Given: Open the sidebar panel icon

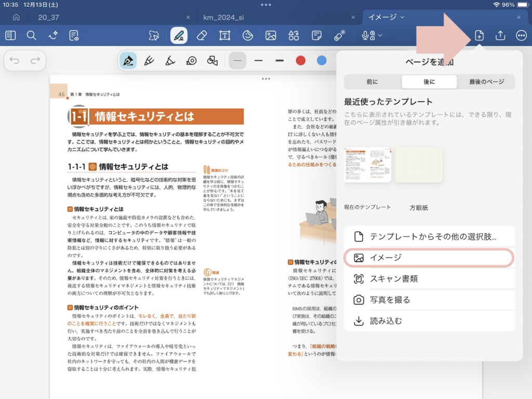Looking at the screenshot, I should (x=10, y=35).
